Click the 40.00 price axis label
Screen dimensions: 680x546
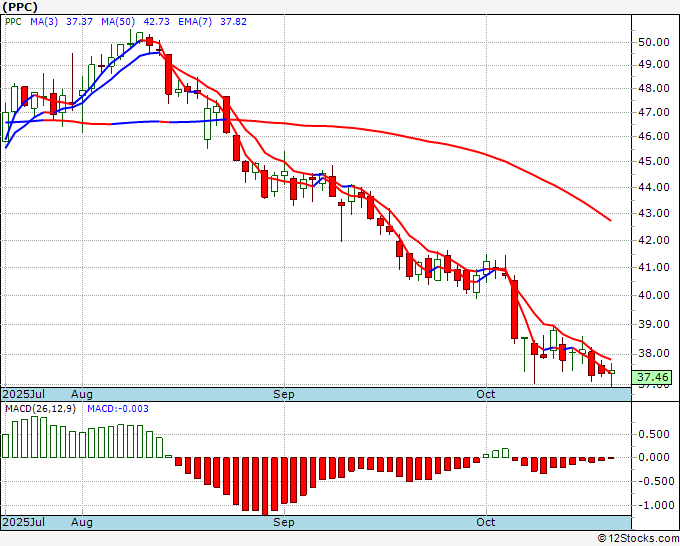(x=654, y=295)
